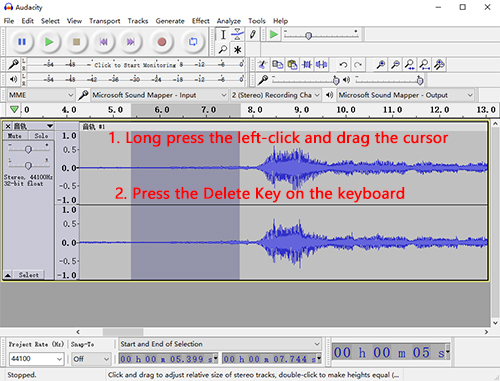
Task: Open the Microsoft Sound Mapper Output dropdown
Action: 405,95
